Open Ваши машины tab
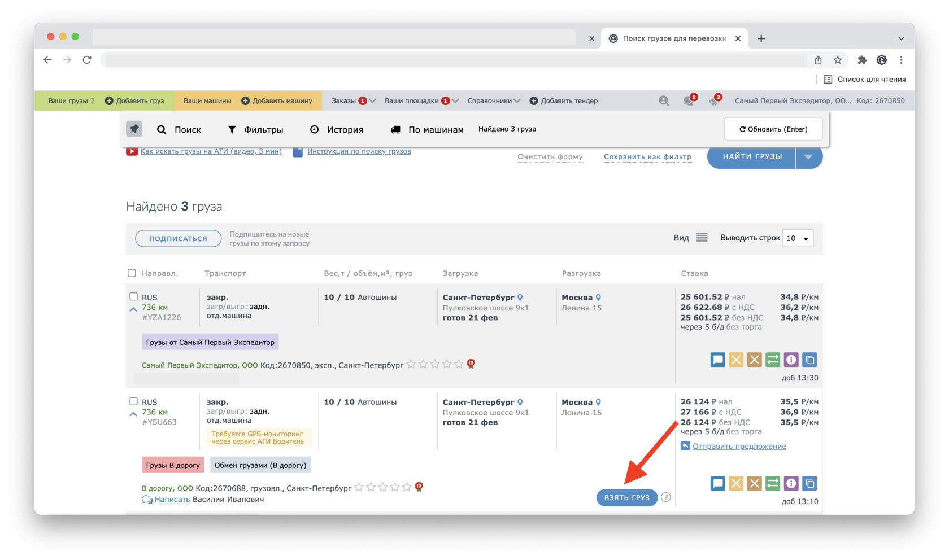This screenshot has width=949, height=560. point(207,101)
